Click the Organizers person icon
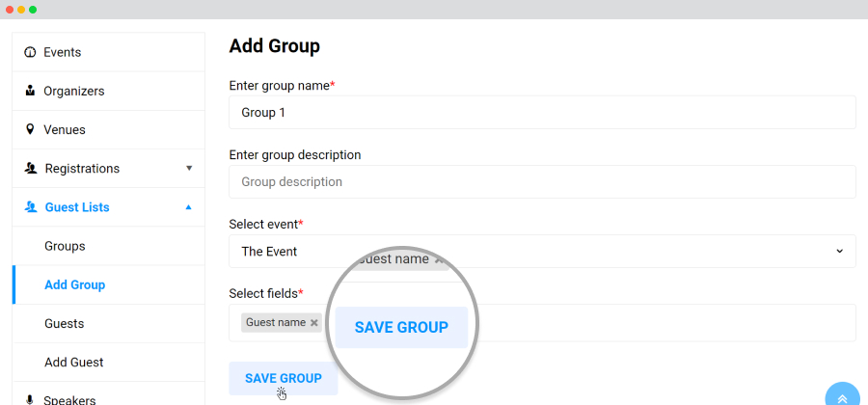Screen dimensions: 868x405 pos(30,91)
